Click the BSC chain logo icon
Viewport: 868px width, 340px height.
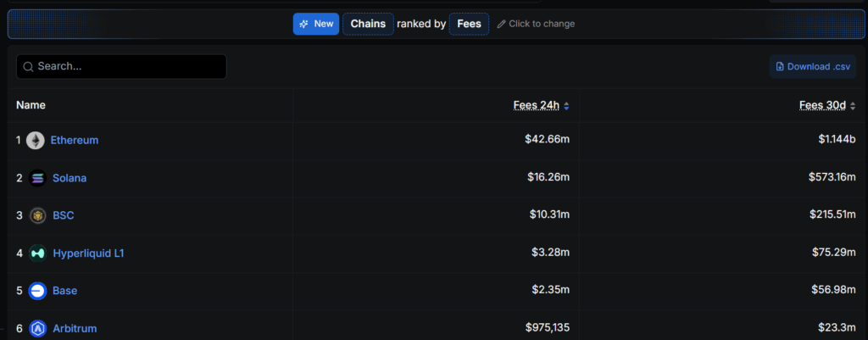click(x=37, y=215)
